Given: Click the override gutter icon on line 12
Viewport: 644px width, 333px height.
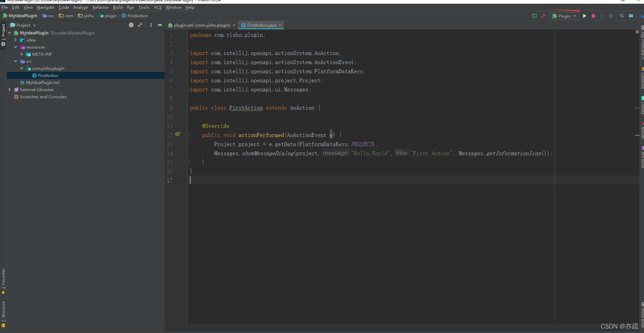Looking at the screenshot, I should [x=178, y=134].
